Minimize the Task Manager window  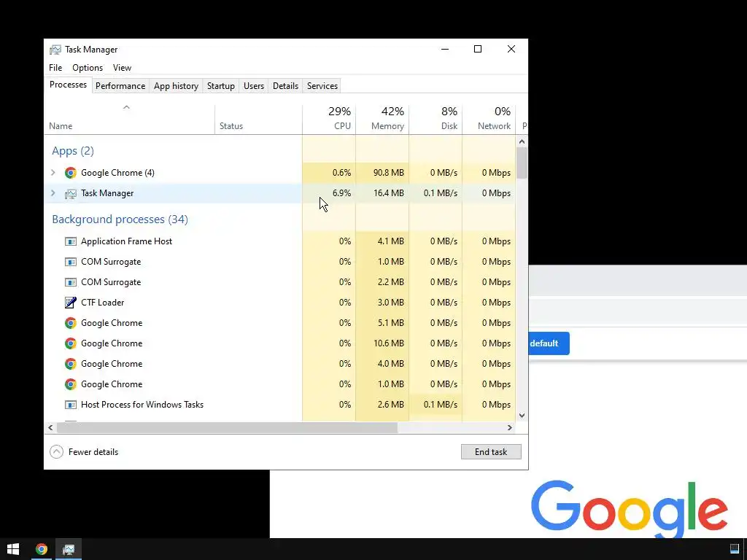pos(445,49)
